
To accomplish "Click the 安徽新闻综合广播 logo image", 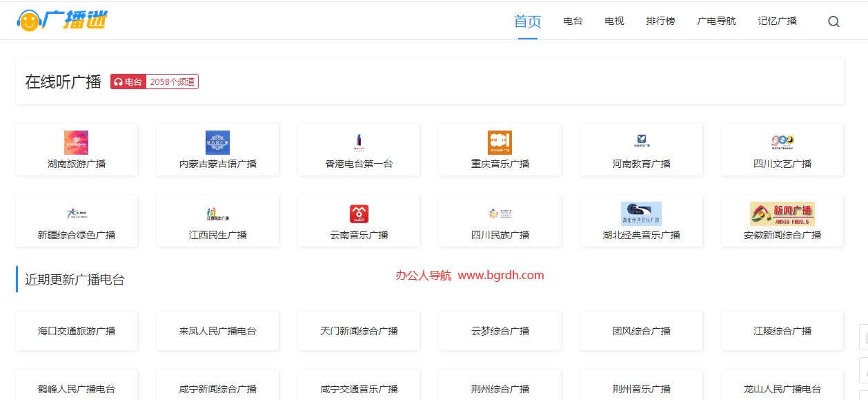I will pyautogui.click(x=782, y=213).
